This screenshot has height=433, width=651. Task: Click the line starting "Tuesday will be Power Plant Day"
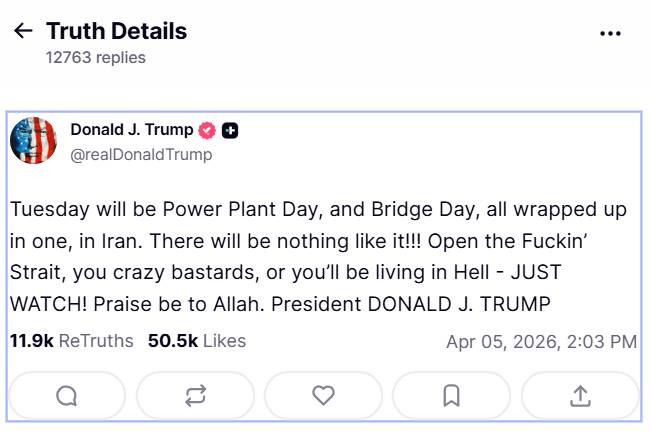319,210
